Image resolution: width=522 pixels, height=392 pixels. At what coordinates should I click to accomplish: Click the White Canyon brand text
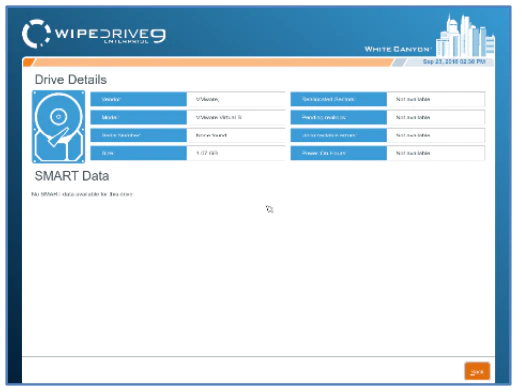(x=397, y=49)
